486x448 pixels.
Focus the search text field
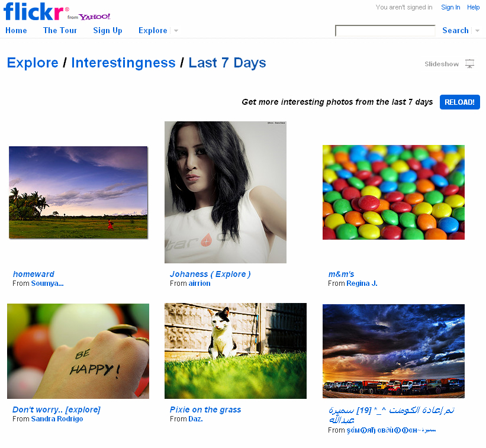click(x=385, y=31)
